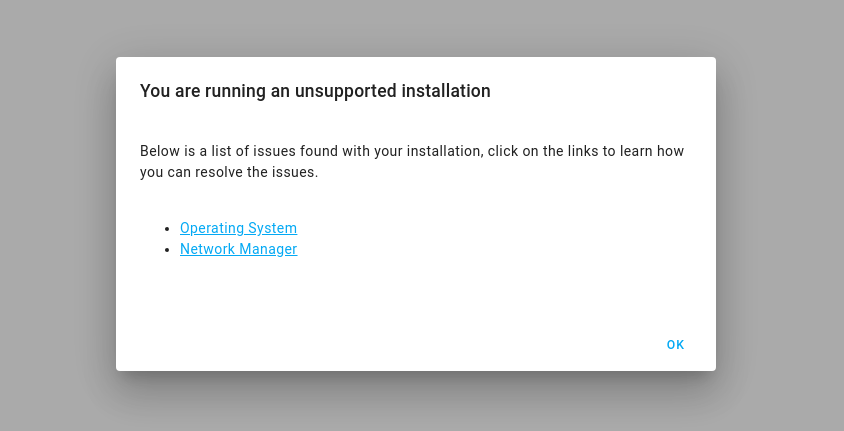Click the "you can resolve the issues" line
Viewport: 844px width, 431px height.
(x=229, y=172)
